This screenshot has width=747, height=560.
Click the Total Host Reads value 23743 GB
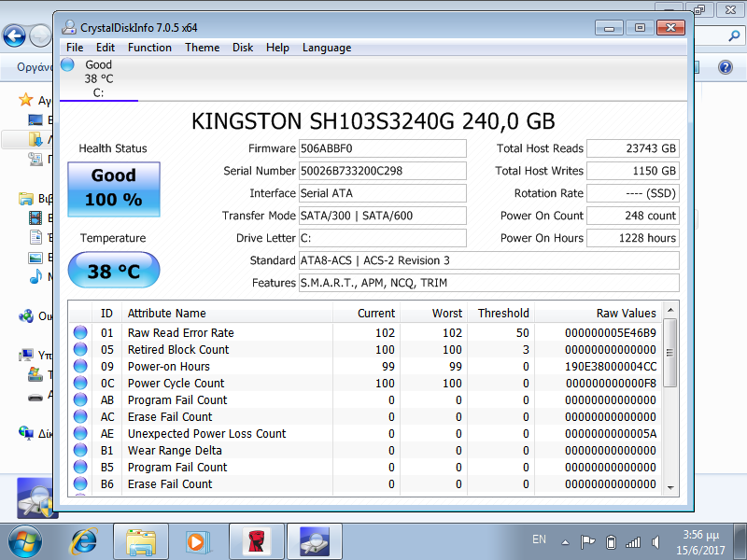point(633,148)
